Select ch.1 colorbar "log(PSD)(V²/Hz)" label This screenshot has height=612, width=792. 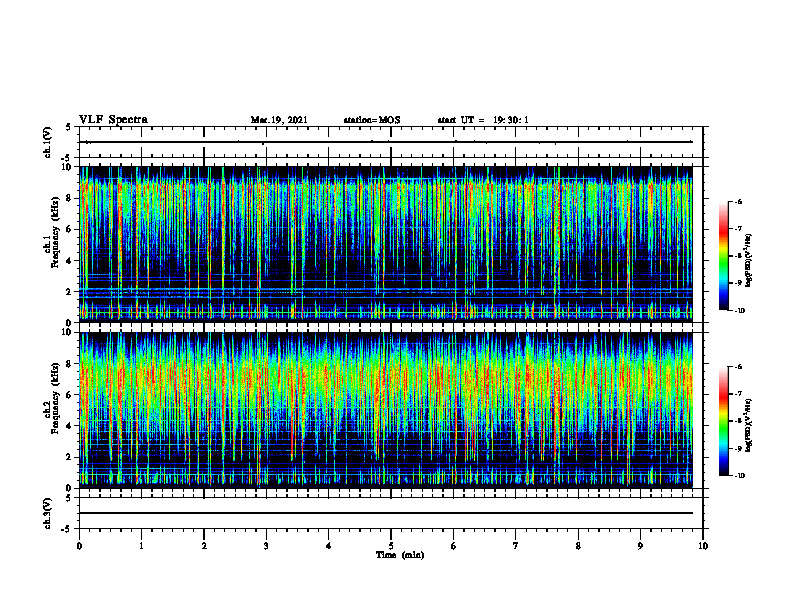tap(749, 261)
